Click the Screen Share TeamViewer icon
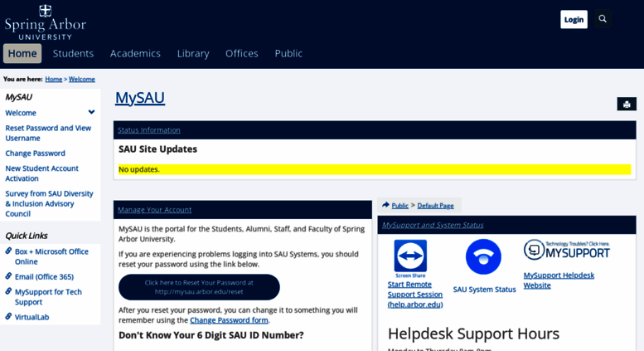Image resolution: width=644 pixels, height=351 pixels. tap(410, 259)
